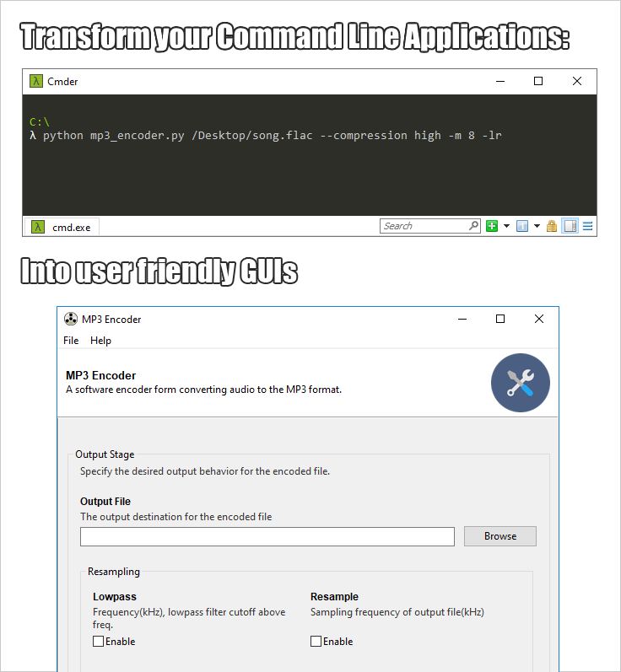The height and width of the screenshot is (672, 621).
Task: Open the Cmder hamburger settings menu icon
Action: pyautogui.click(x=587, y=226)
